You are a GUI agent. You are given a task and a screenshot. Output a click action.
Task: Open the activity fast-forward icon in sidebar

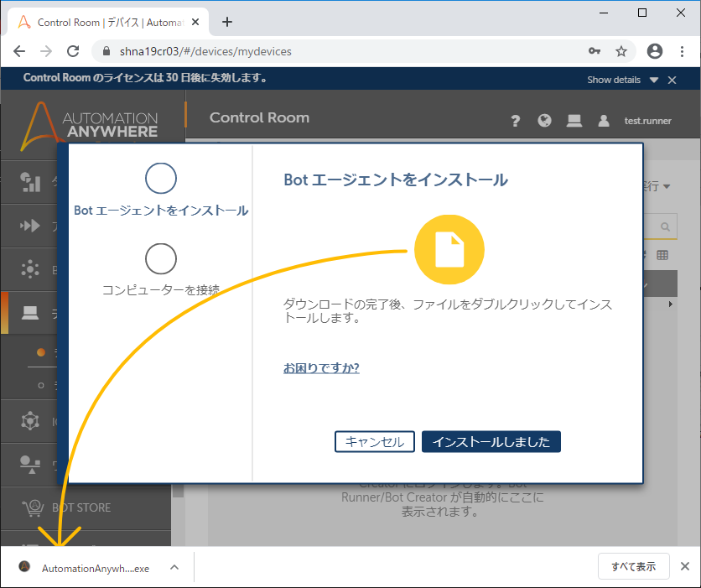point(30,226)
